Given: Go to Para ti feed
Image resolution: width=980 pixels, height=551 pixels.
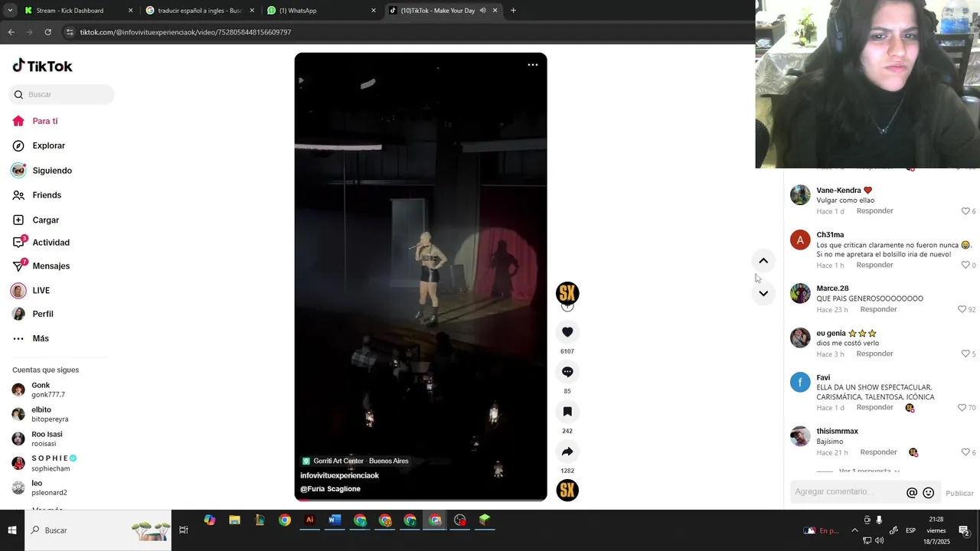Looking at the screenshot, I should coord(44,121).
